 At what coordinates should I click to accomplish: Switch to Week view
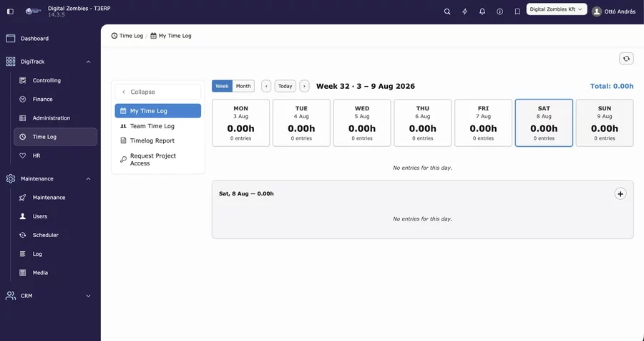(x=223, y=86)
